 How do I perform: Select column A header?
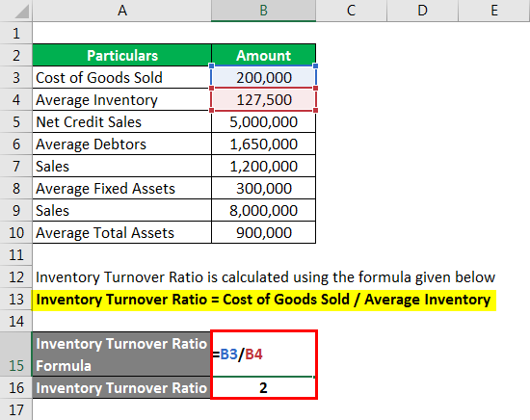(x=122, y=11)
